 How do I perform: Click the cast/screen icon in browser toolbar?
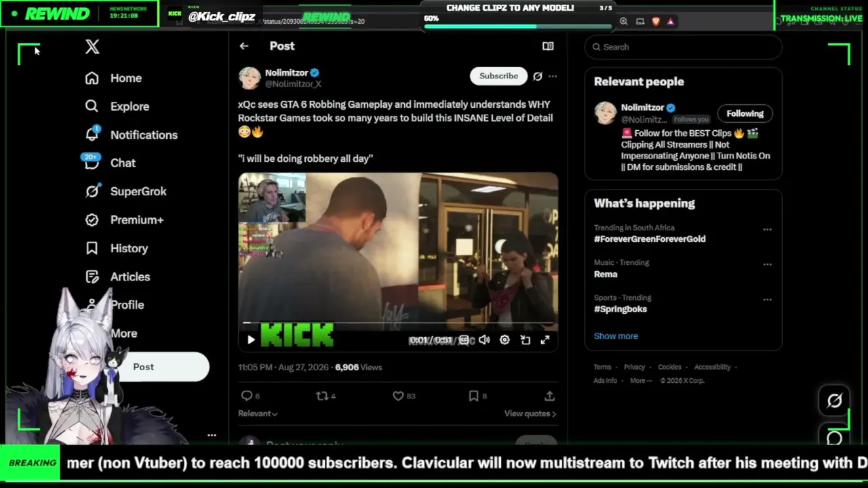(x=639, y=22)
